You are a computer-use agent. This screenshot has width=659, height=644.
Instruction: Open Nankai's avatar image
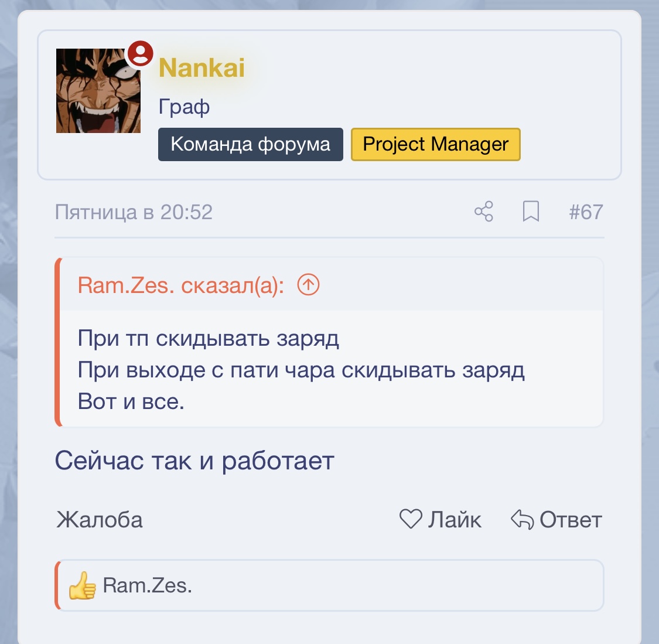pos(98,91)
